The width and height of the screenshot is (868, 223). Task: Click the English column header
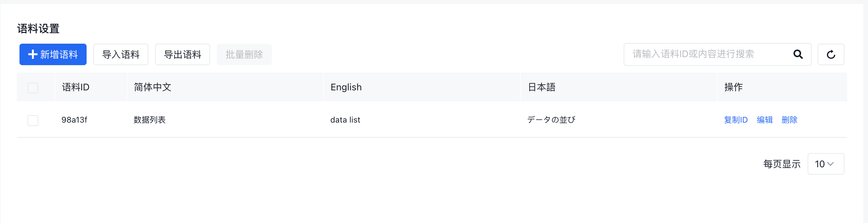coord(346,87)
